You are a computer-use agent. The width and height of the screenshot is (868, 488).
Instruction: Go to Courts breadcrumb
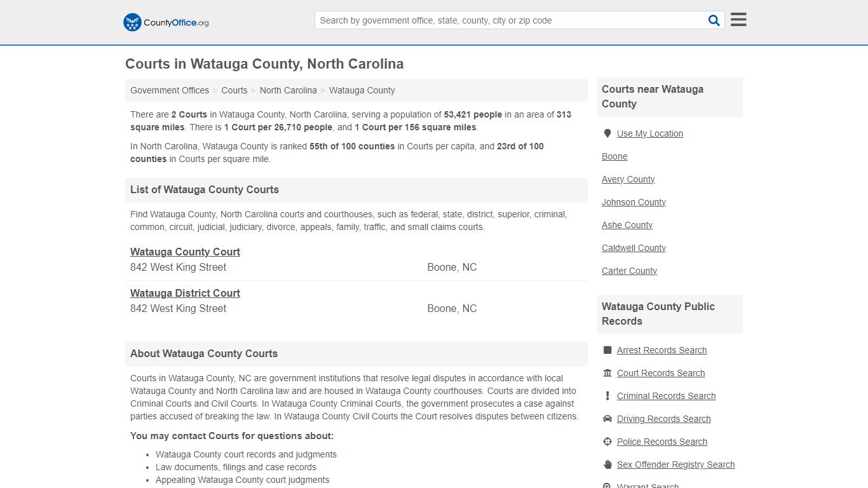coord(234,90)
